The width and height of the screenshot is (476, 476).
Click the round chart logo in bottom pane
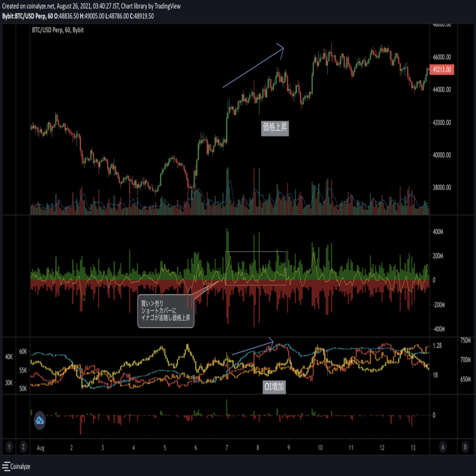[39, 420]
